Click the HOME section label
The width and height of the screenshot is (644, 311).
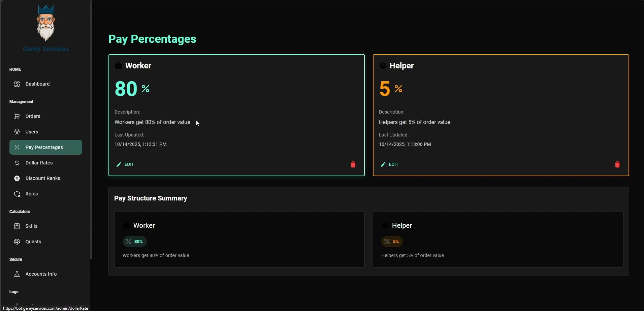[15, 69]
